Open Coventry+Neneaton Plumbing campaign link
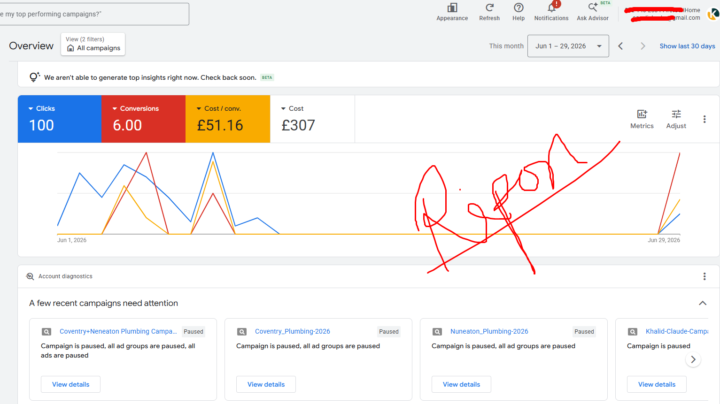The width and height of the screenshot is (720, 404). click(x=118, y=331)
